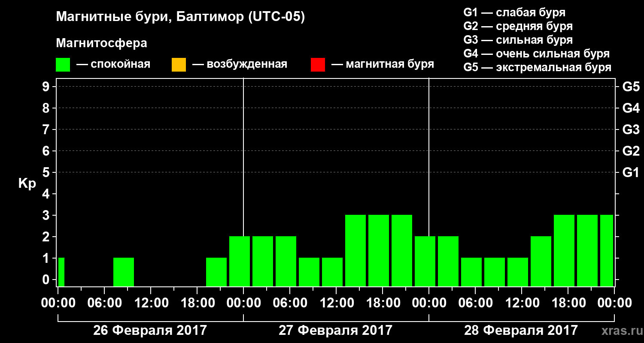Click the 'G1 — слабая буря' legend line
Viewport: 644px width, 343px height.
coord(514,12)
